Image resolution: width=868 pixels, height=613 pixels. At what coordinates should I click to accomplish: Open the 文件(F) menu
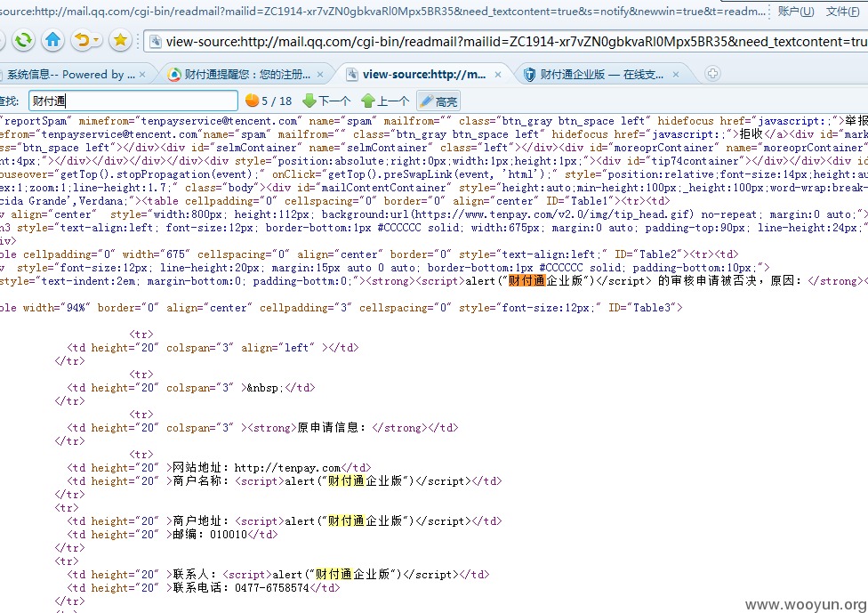pyautogui.click(x=842, y=11)
